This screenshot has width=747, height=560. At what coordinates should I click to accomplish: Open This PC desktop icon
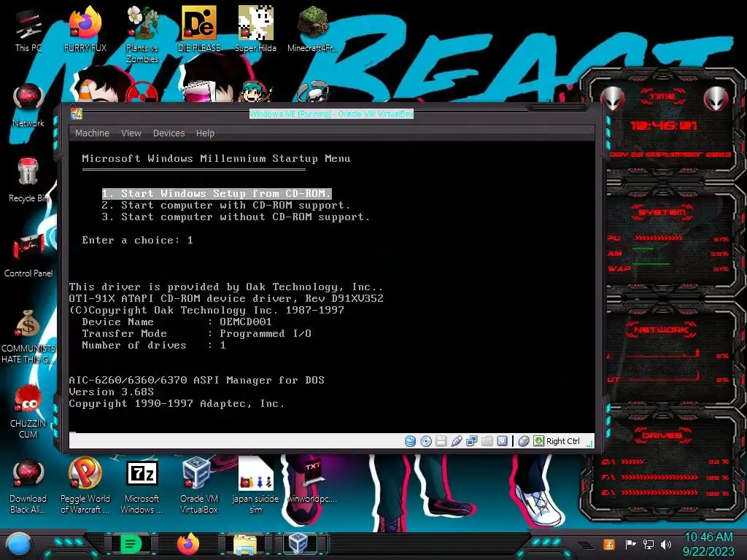(x=28, y=30)
